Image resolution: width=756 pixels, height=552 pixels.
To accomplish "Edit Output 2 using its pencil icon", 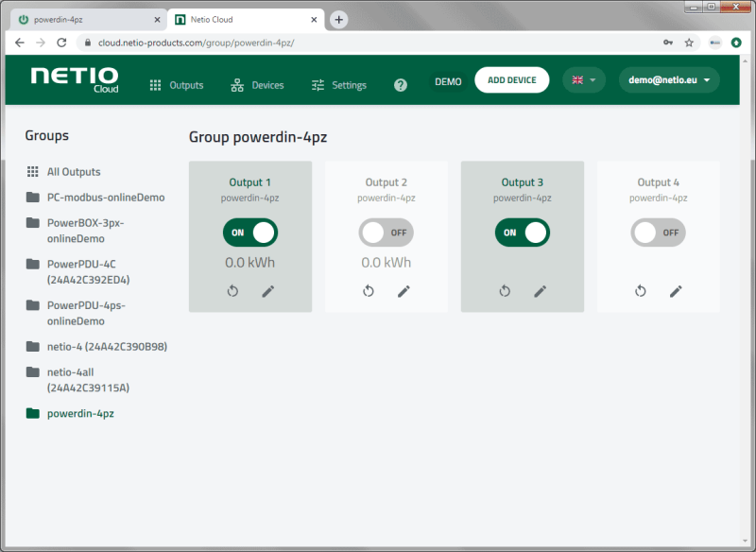I will click(404, 291).
